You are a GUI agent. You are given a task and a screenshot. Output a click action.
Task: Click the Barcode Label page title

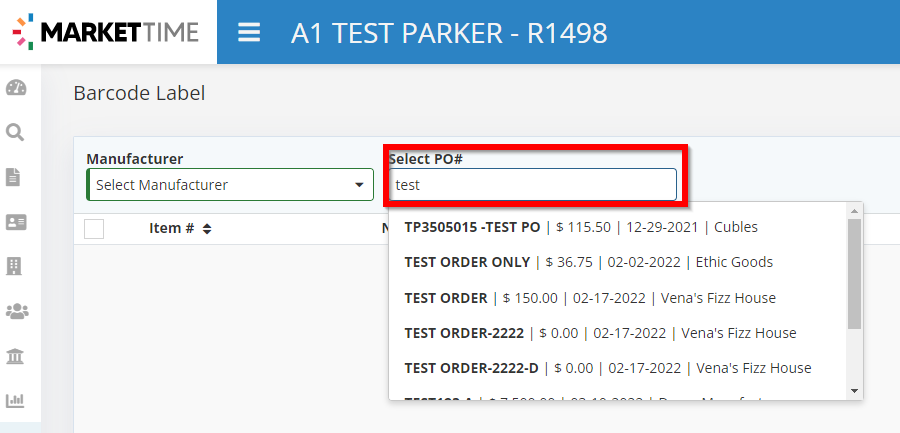coord(139,93)
